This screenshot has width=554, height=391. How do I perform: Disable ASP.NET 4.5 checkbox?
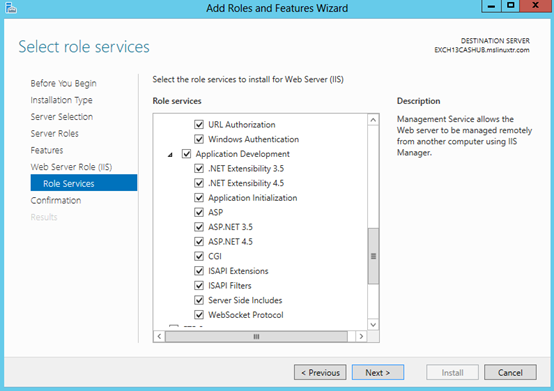(199, 242)
